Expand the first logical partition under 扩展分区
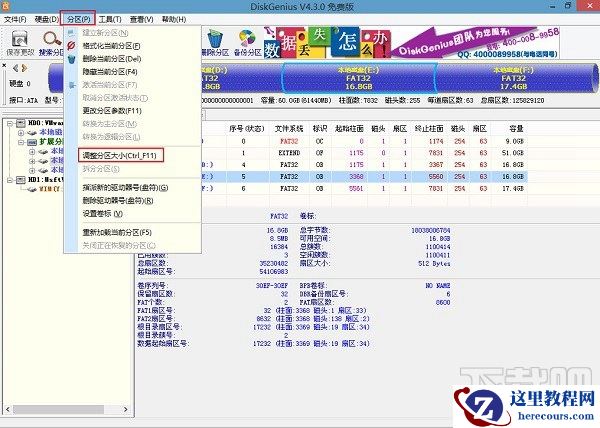Image resolution: width=600 pixels, height=428 pixels. tap(32, 151)
